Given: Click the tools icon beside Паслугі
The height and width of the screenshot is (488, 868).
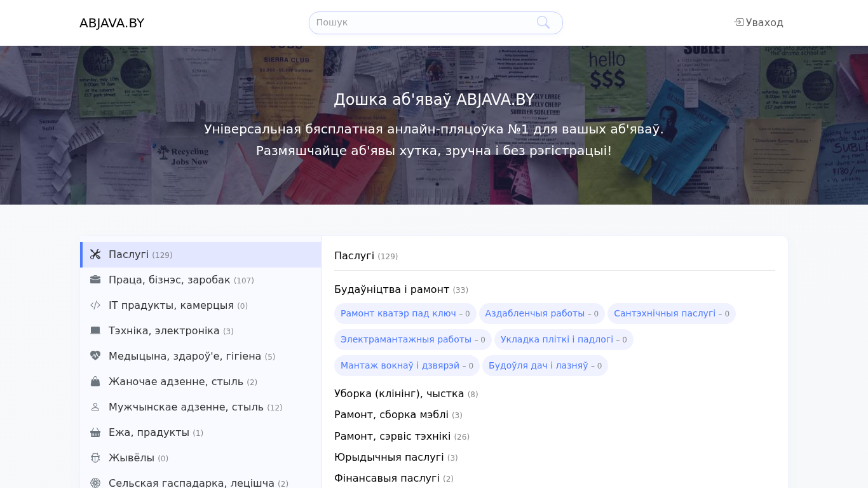Looking at the screenshot, I should tap(95, 254).
